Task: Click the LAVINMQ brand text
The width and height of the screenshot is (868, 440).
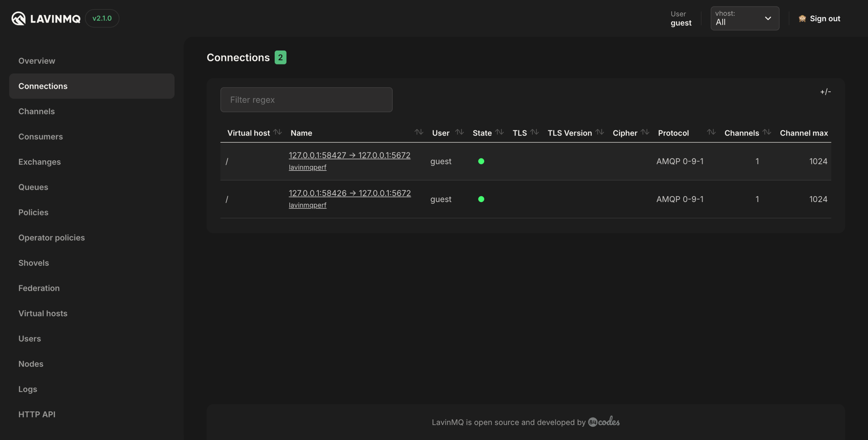Action: (55, 19)
